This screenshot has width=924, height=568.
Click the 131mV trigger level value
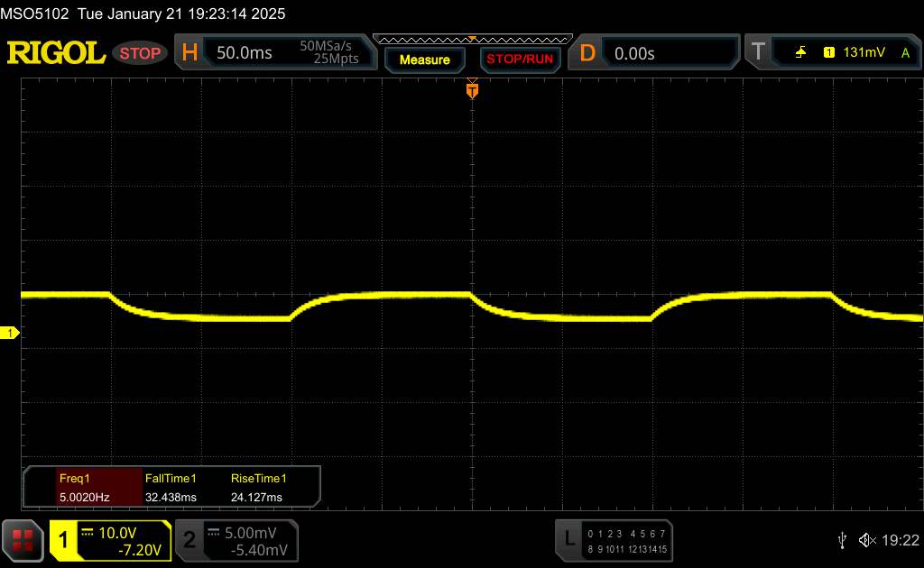point(864,53)
